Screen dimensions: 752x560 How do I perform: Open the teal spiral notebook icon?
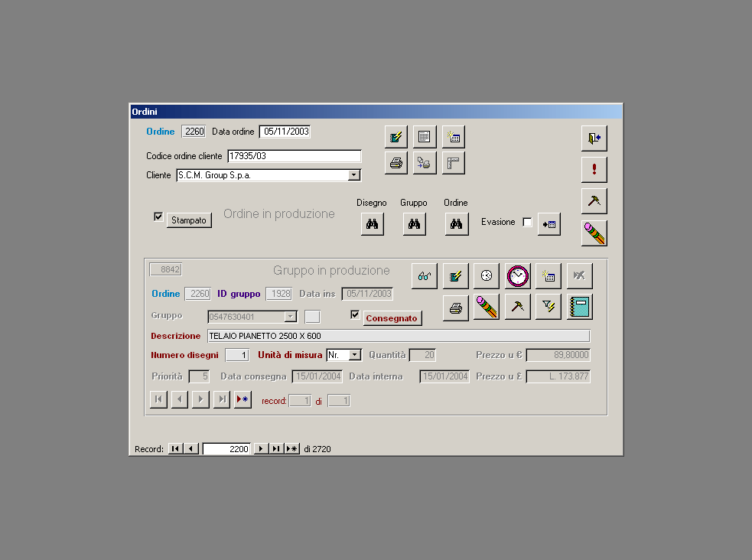pos(579,308)
